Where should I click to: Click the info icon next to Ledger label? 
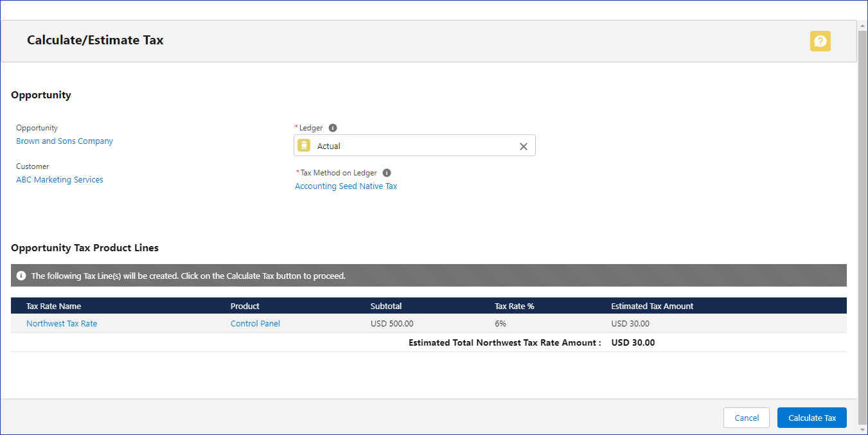(x=333, y=128)
